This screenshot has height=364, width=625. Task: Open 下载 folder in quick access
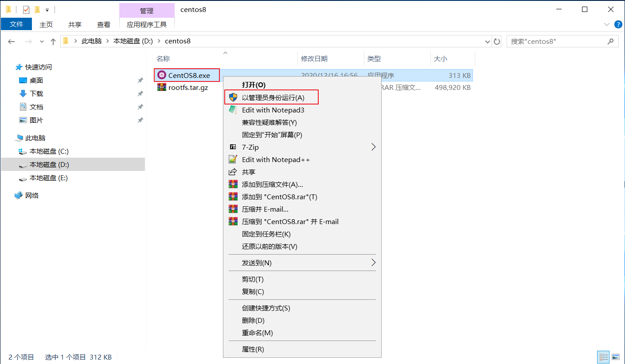[36, 93]
